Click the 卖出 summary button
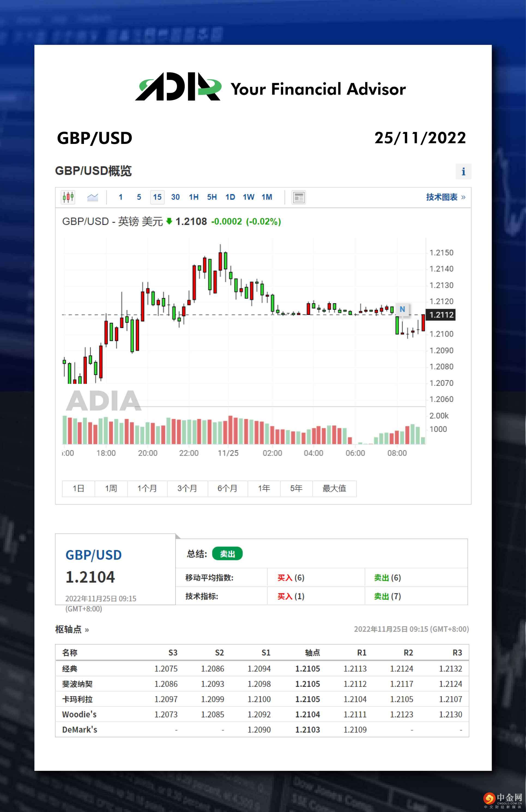 tap(227, 554)
